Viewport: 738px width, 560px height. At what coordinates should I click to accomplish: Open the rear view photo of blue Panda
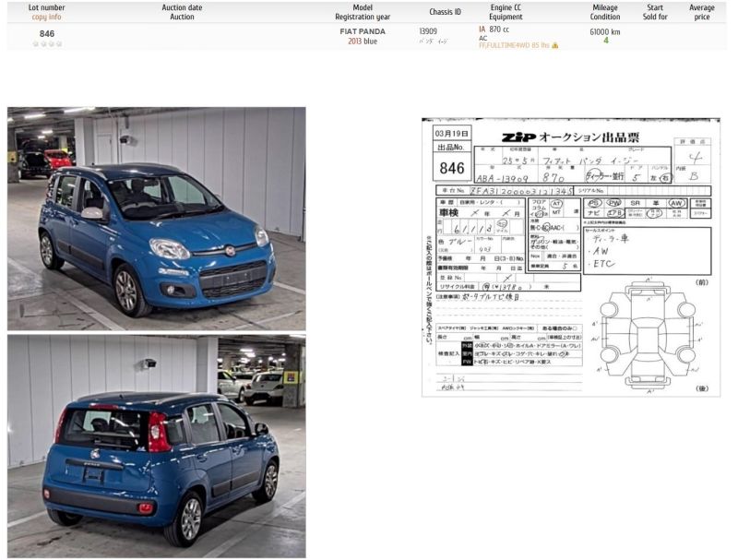click(x=156, y=447)
